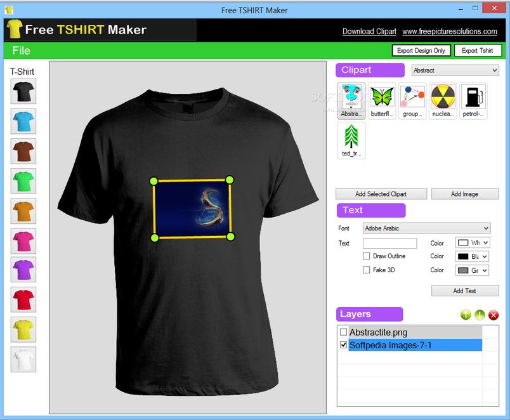Visit www.freepicturesolutions.com link

450,31
